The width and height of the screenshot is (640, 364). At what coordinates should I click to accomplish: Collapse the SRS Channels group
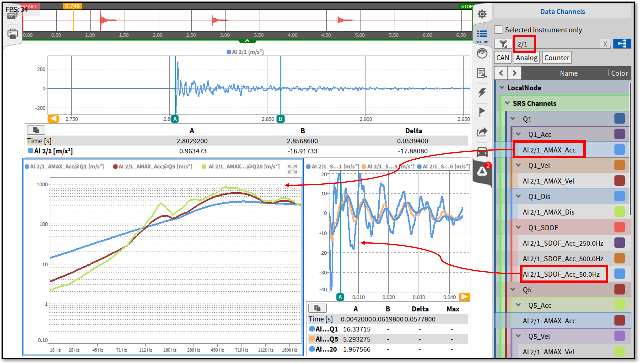coord(507,103)
